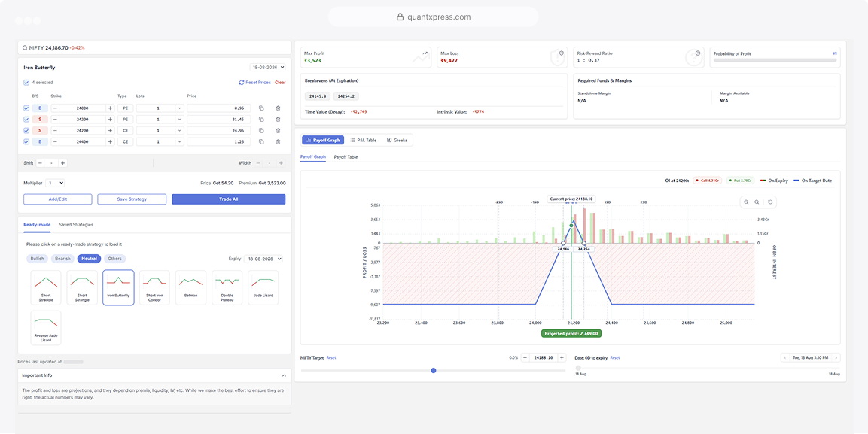
Task: Click the Trade All button
Action: coord(229,199)
